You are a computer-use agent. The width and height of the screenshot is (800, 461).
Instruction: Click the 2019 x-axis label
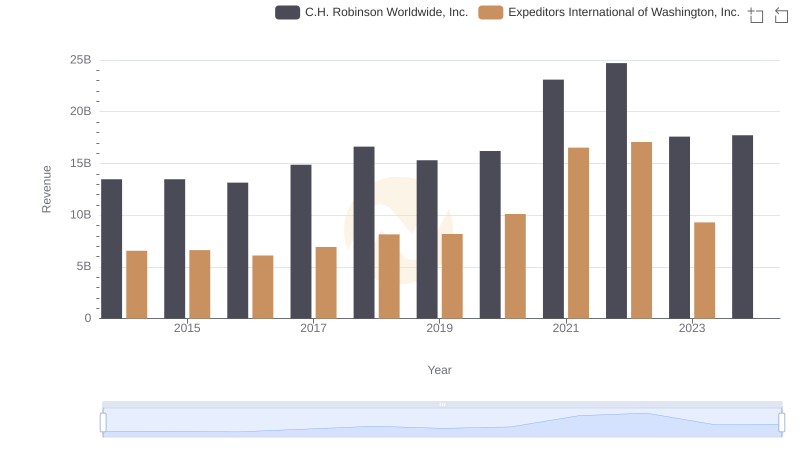(x=439, y=328)
